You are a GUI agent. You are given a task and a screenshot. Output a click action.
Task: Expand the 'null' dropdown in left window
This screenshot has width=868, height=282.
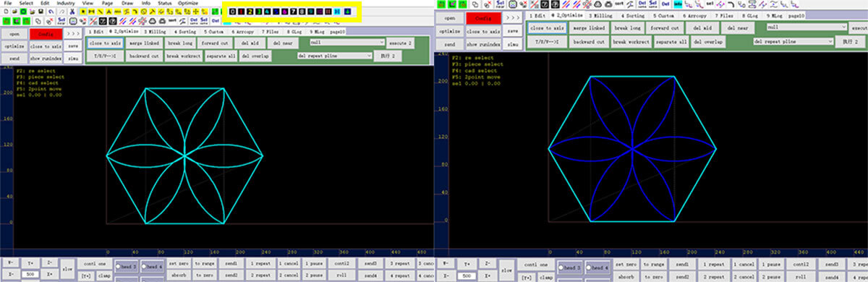coord(347,43)
